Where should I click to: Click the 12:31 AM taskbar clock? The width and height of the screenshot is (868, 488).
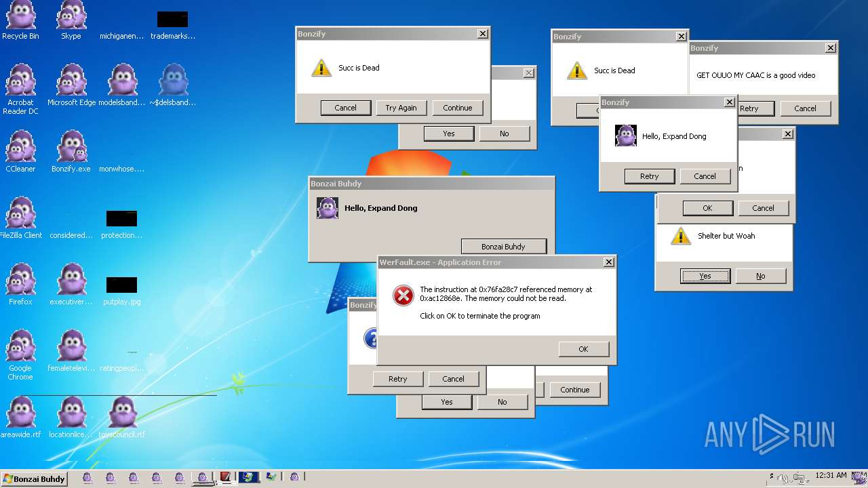coord(831,476)
